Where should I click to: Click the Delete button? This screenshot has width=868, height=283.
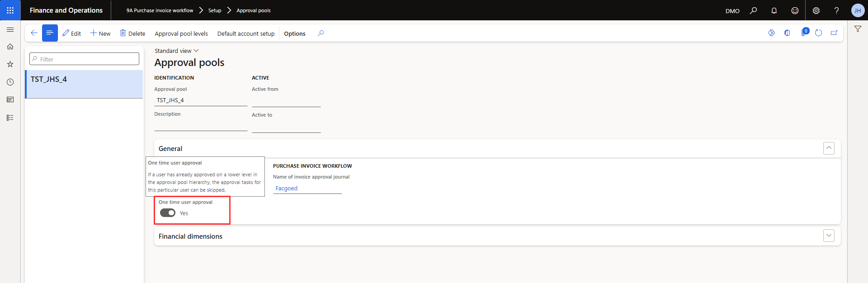[x=132, y=33]
